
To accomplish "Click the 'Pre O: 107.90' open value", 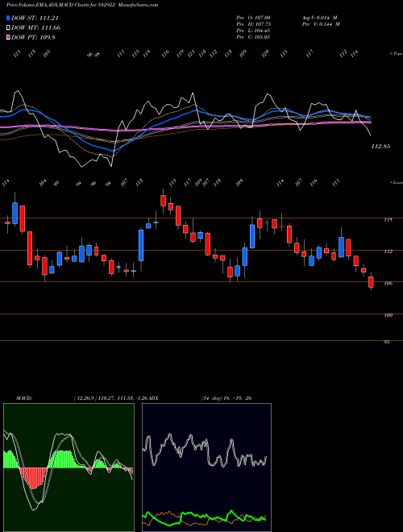I will click(x=253, y=18).
